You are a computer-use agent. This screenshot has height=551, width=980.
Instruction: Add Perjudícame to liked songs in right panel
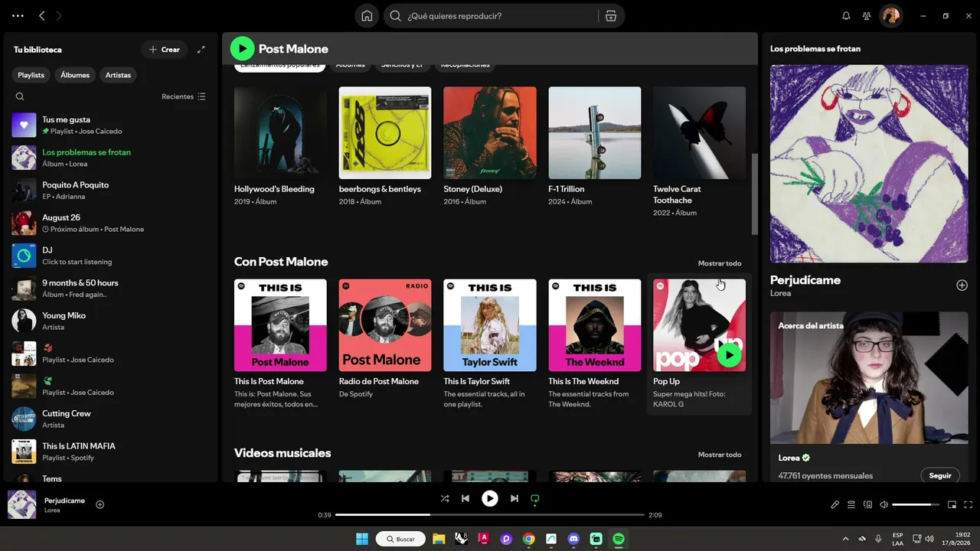(x=962, y=285)
